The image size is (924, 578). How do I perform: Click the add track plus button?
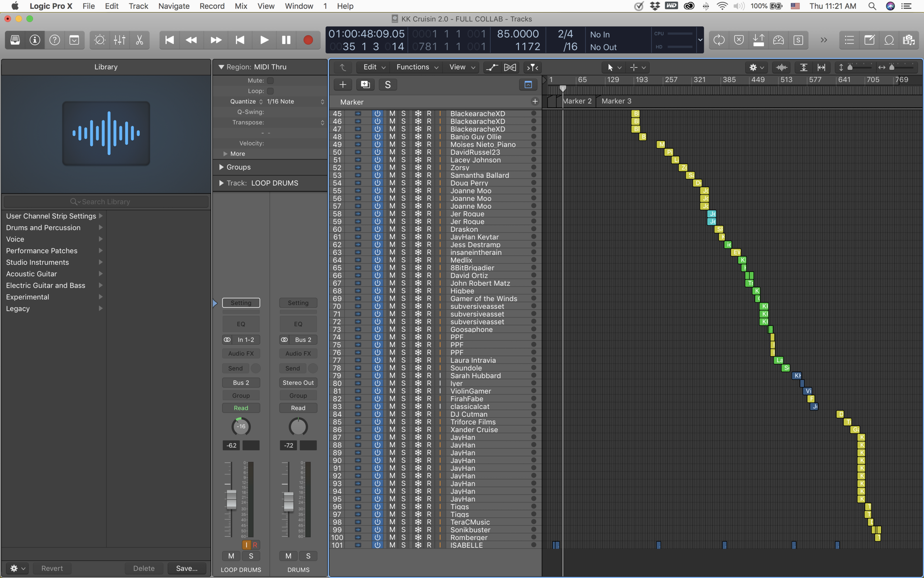(x=343, y=84)
